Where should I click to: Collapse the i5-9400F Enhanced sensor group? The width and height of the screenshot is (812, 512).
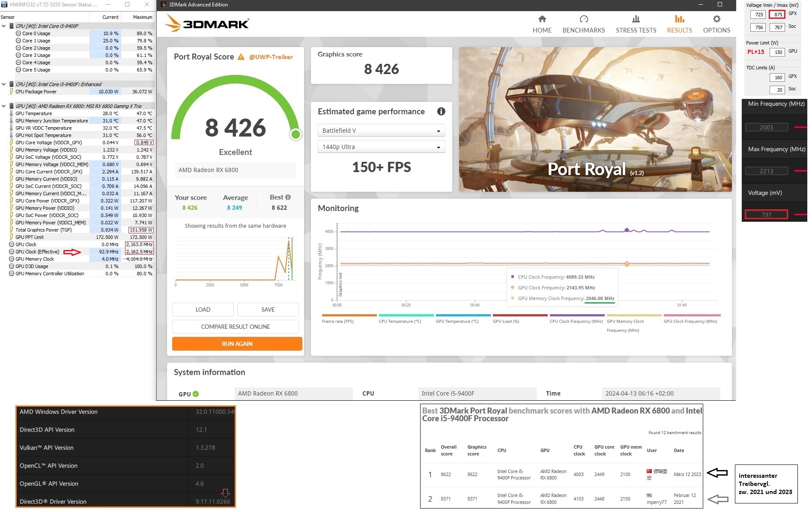(x=4, y=84)
